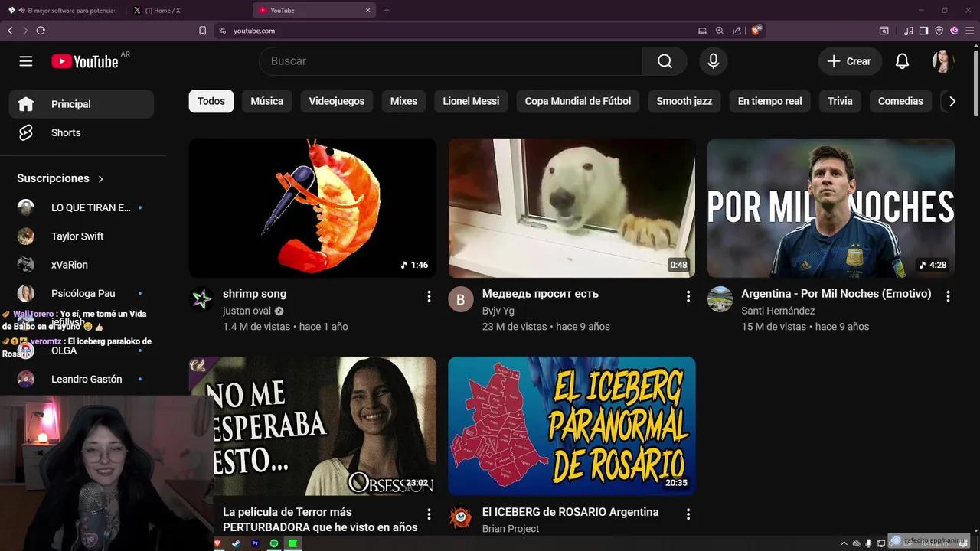
Task: Play the shrimp song video thumbnail
Action: pos(312,207)
